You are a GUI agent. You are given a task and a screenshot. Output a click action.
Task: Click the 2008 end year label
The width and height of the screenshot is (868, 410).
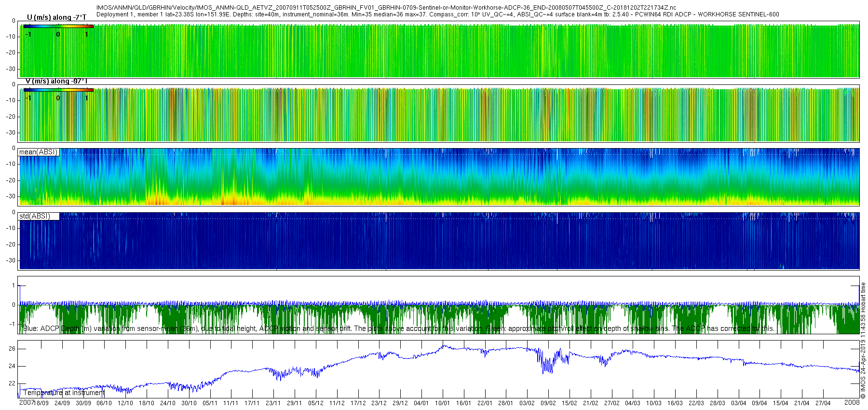click(852, 402)
